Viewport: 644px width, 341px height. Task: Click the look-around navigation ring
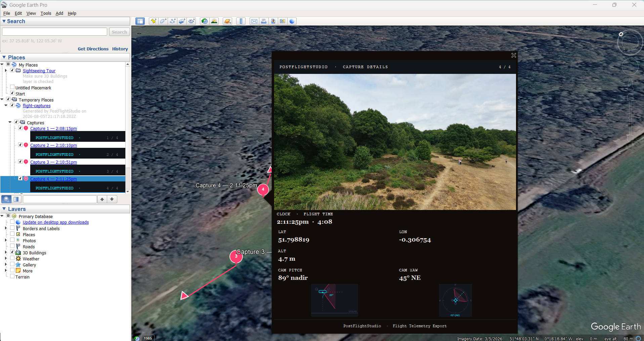(630, 43)
